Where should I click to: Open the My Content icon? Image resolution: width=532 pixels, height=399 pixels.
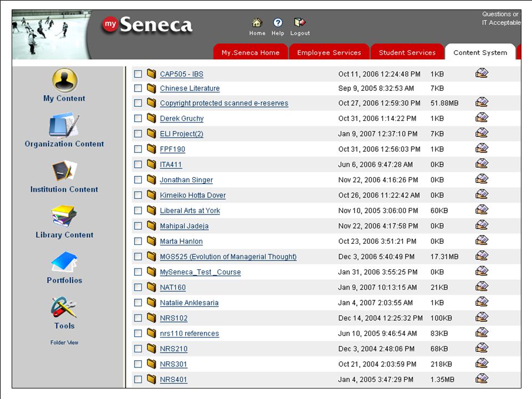pyautogui.click(x=64, y=80)
